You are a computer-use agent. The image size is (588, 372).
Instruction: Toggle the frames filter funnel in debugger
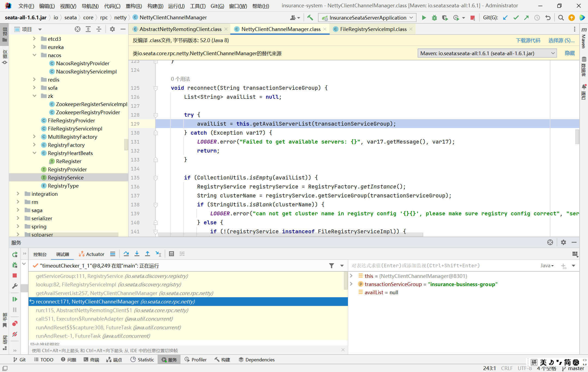click(x=332, y=266)
